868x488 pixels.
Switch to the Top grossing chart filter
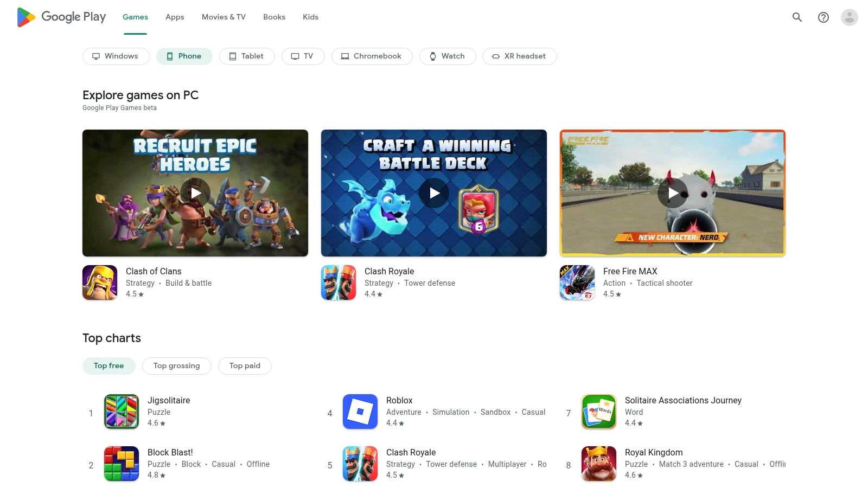click(176, 365)
